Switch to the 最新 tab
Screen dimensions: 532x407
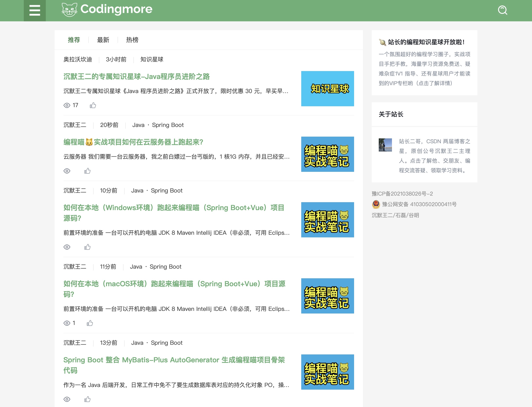pyautogui.click(x=103, y=40)
